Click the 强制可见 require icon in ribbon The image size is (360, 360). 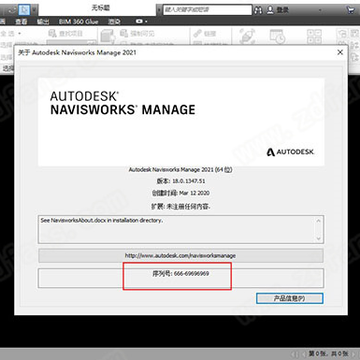pos(124,33)
